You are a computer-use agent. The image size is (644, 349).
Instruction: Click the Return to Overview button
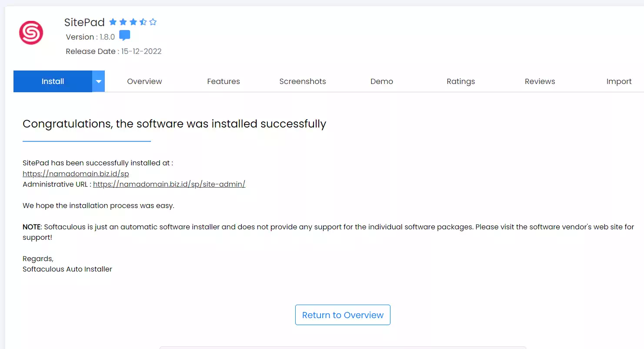pyautogui.click(x=343, y=315)
